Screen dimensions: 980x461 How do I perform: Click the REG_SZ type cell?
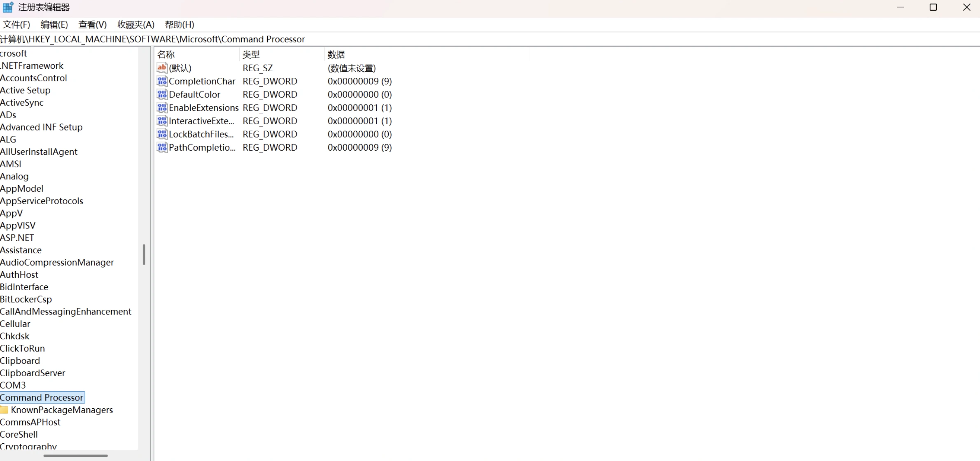[258, 68]
